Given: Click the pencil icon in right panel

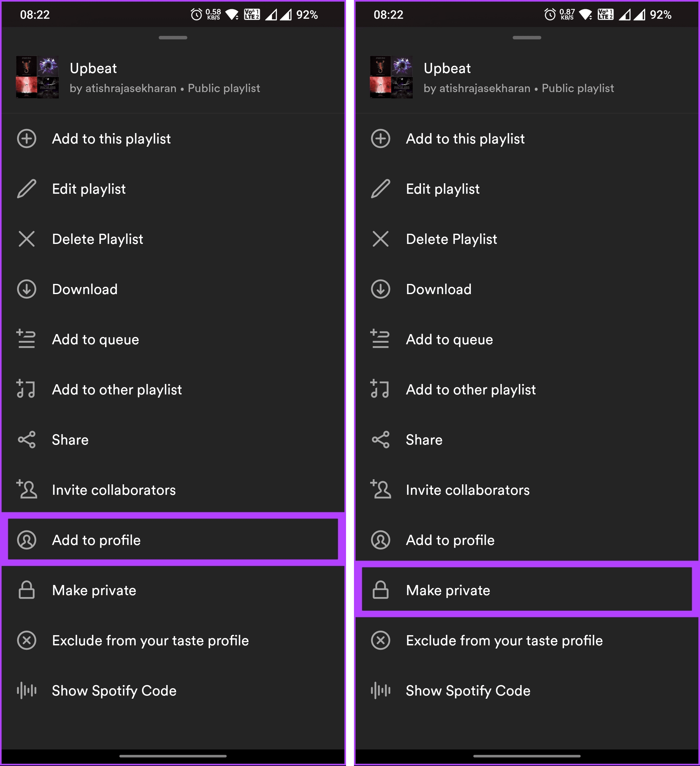Looking at the screenshot, I should (x=380, y=189).
